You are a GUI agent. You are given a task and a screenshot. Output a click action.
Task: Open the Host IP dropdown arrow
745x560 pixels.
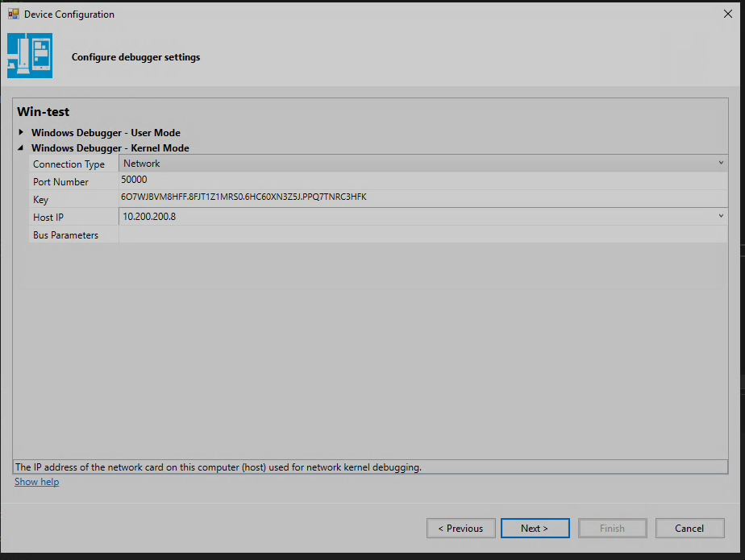[721, 216]
